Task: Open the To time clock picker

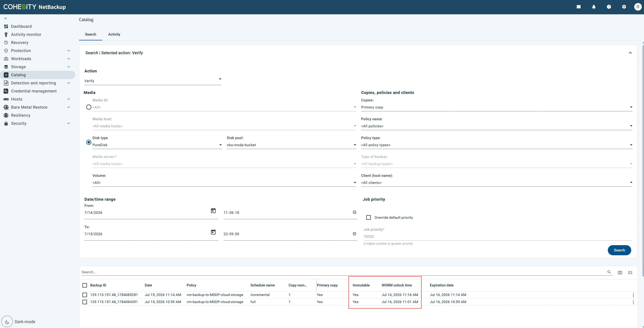Action: point(354,234)
